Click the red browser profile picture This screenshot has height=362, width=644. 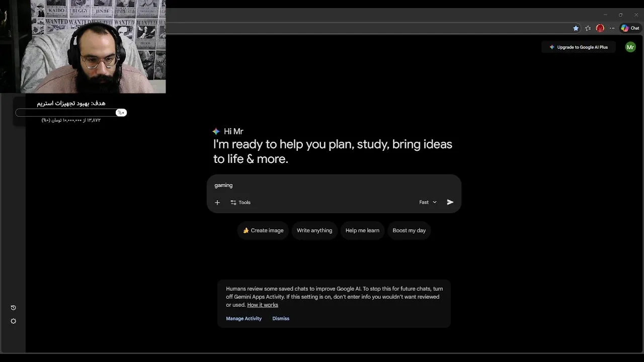(600, 28)
